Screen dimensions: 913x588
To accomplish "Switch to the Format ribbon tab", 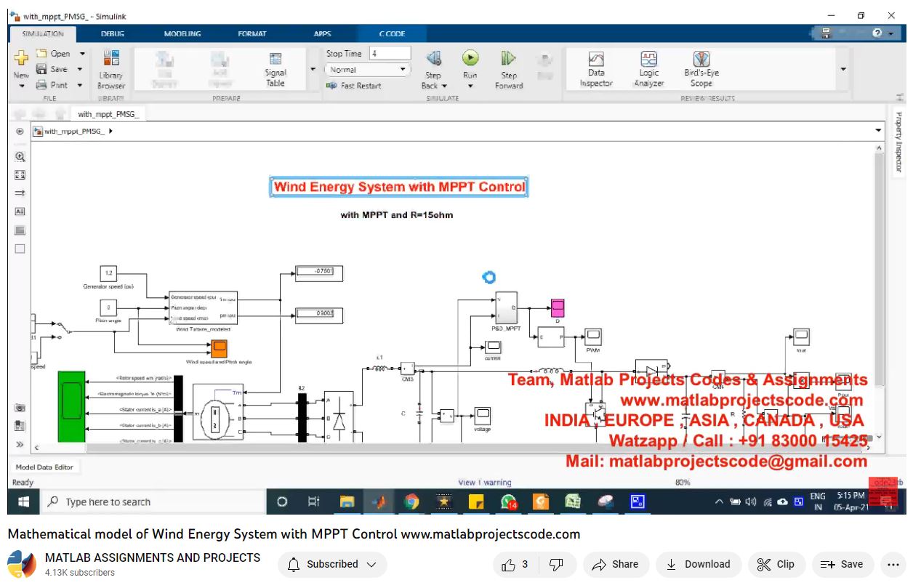I will pos(252,34).
